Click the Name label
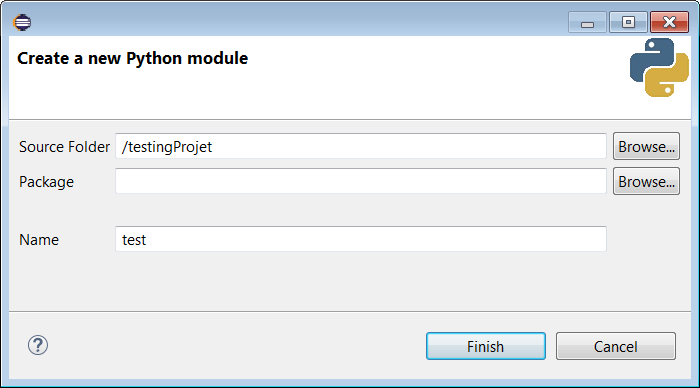700x388 pixels. pos(39,240)
